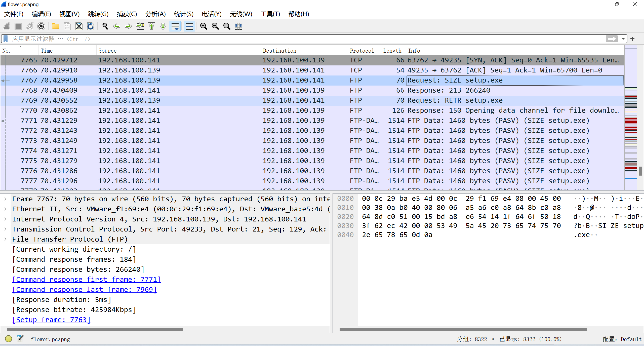Zoom in on packet list text
This screenshot has height=346, width=644.
click(x=204, y=26)
